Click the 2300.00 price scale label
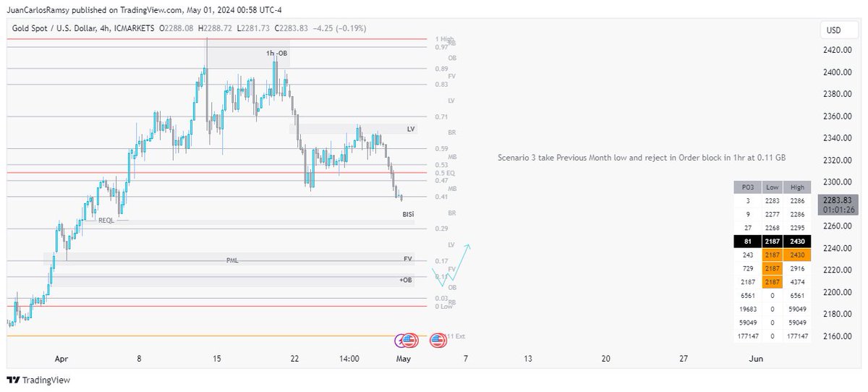Viewport: 868px width, 392px height. [x=839, y=182]
